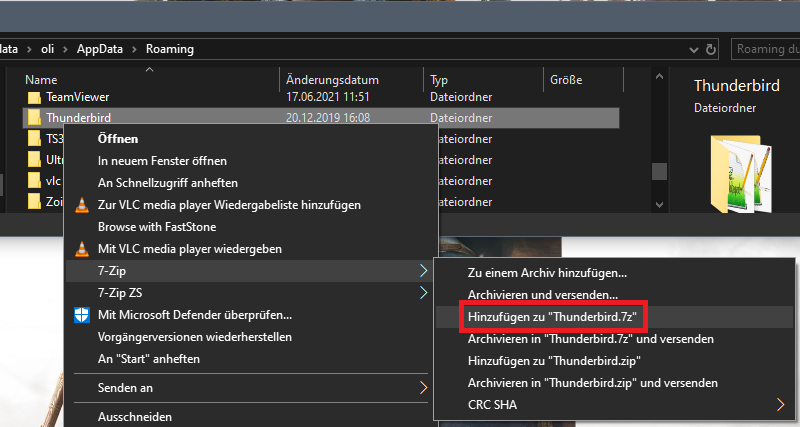Expand the Senden an submenu arrow
Image resolution: width=800 pixels, height=427 pixels.
pyautogui.click(x=423, y=388)
